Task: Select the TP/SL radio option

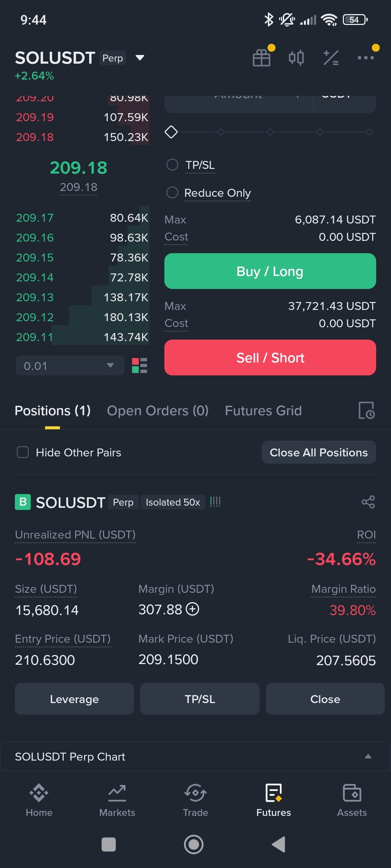Action: [x=172, y=165]
